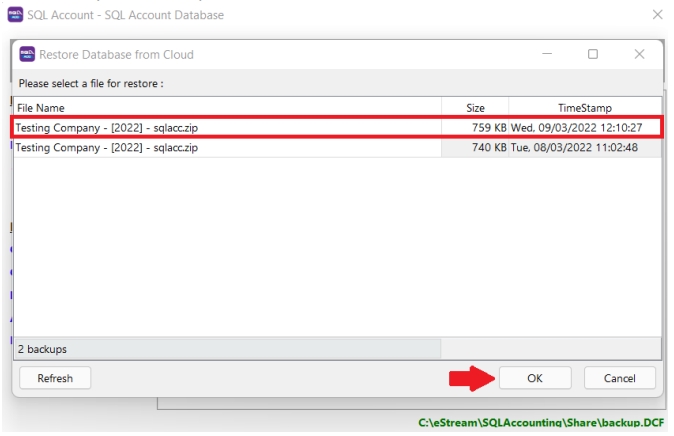The height and width of the screenshot is (436, 674).
Task: Click the Restore Database dialog icon
Action: click(25, 54)
